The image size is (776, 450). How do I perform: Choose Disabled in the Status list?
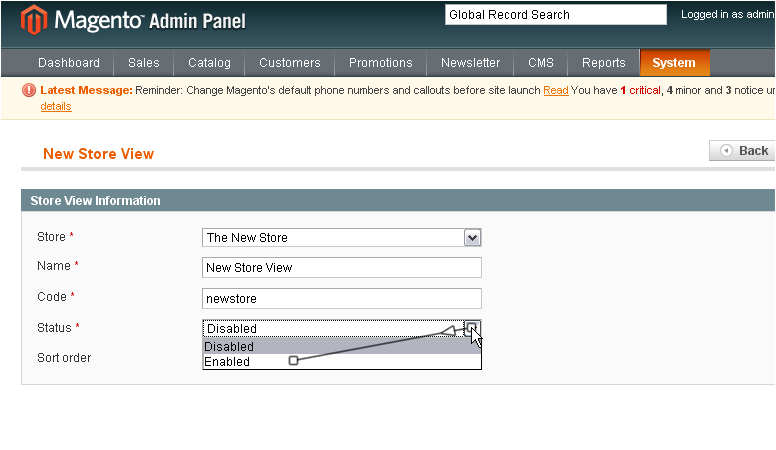[341, 347]
